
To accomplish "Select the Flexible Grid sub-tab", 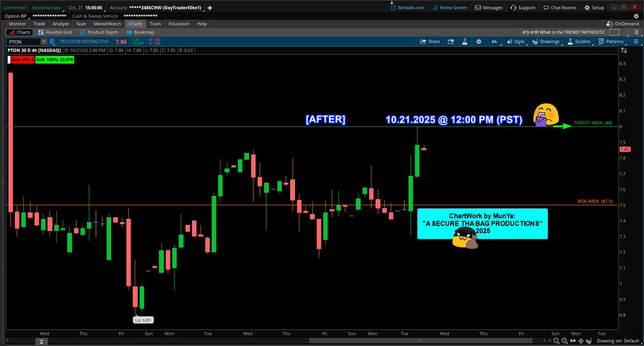I will pyautogui.click(x=55, y=32).
